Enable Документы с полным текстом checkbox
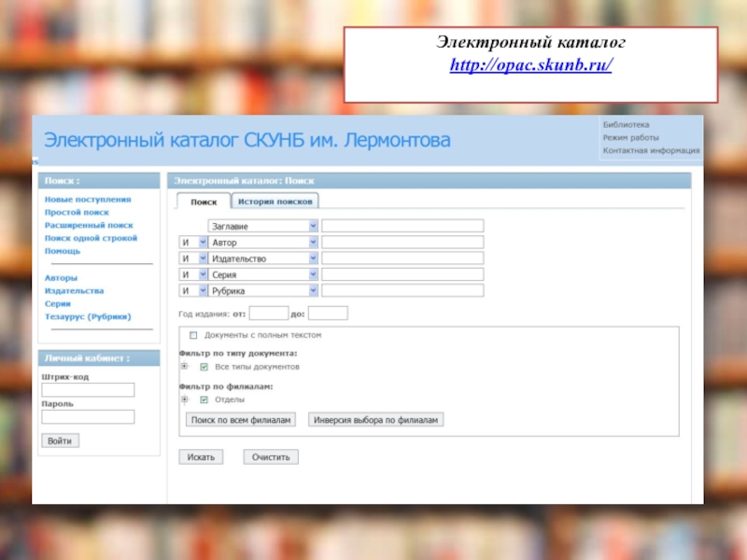The height and width of the screenshot is (560, 747). click(x=193, y=334)
